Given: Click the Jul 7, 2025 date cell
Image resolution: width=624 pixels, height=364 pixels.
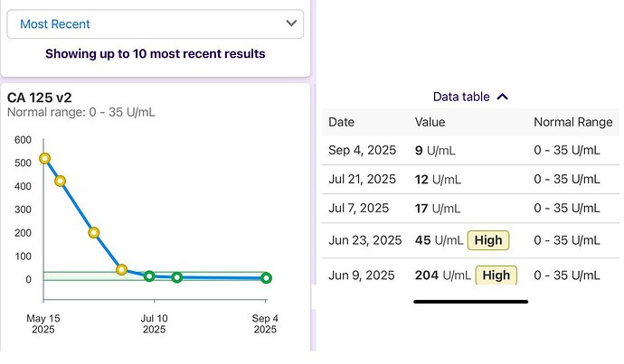Looking at the screenshot, I should (358, 209).
